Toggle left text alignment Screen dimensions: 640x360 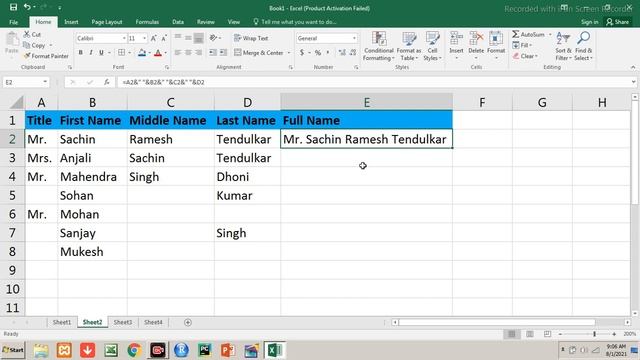[x=178, y=52]
